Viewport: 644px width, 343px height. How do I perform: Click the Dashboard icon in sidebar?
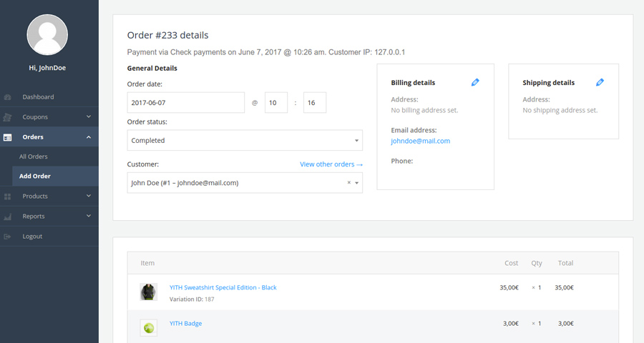click(x=8, y=97)
